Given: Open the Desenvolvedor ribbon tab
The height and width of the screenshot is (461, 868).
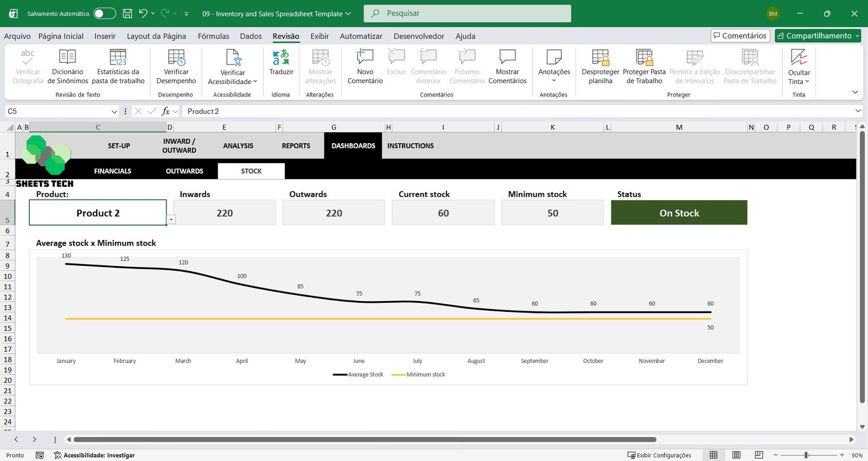Looking at the screenshot, I should [x=419, y=36].
